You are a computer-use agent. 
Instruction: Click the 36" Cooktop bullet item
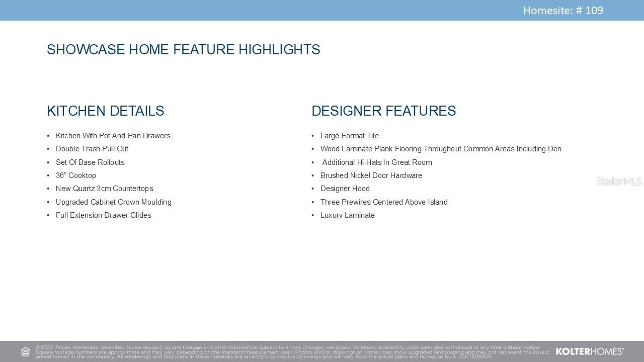point(75,175)
